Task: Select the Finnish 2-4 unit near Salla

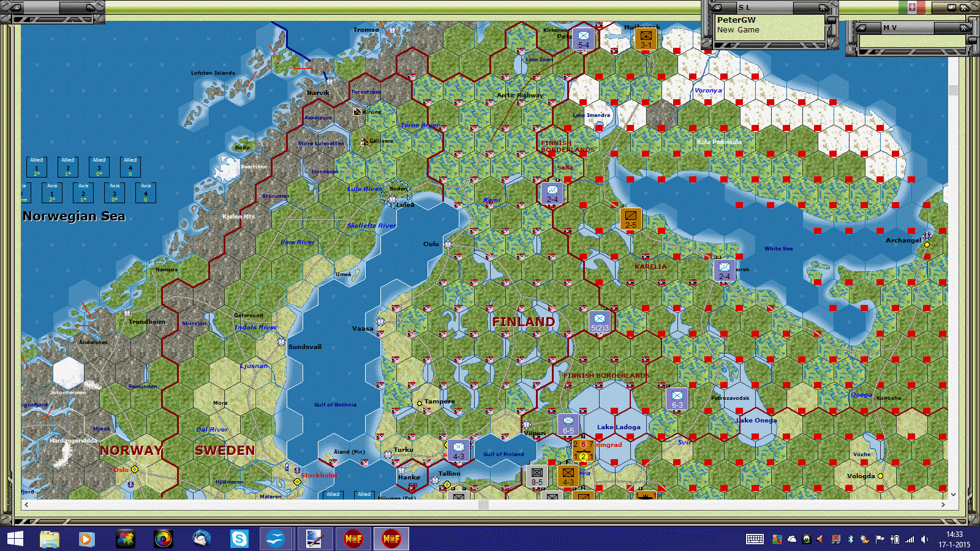Action: click(552, 193)
